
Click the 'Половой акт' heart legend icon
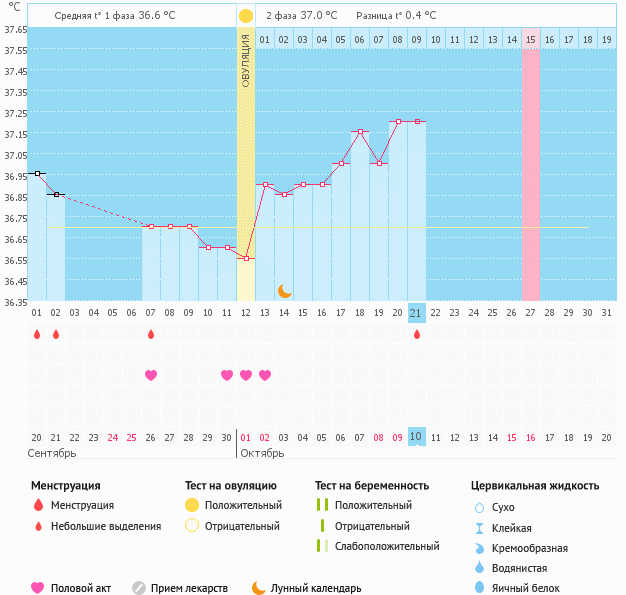(38, 588)
